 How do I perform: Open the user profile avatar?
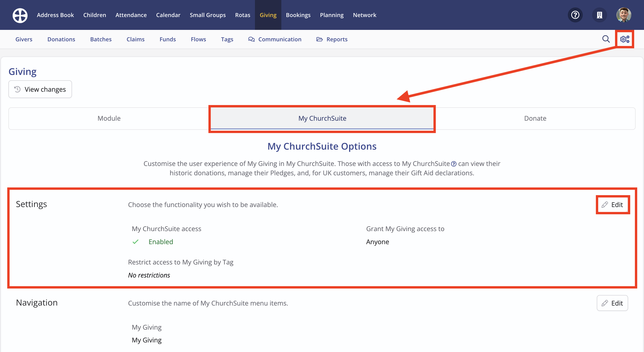[624, 15]
